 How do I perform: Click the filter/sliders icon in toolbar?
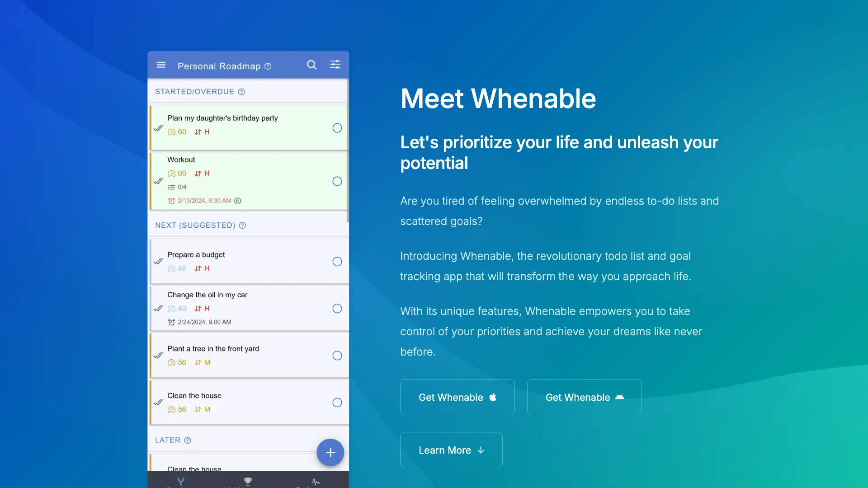335,64
